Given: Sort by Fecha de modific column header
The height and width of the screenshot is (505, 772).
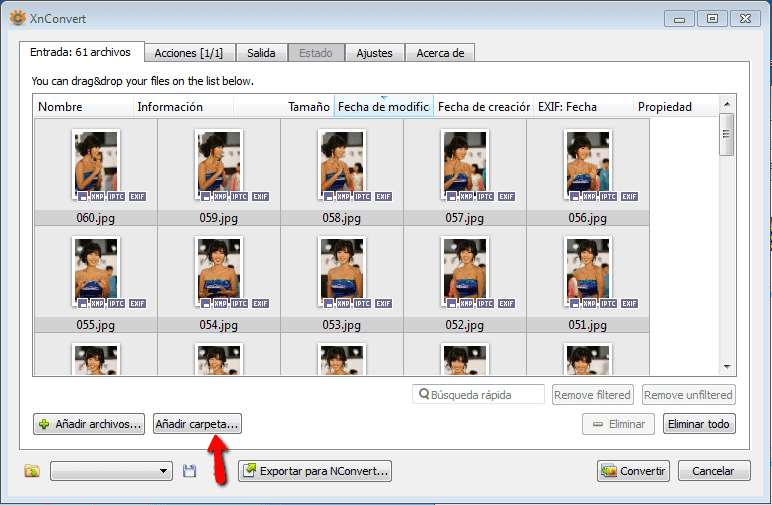Looking at the screenshot, I should [384, 106].
